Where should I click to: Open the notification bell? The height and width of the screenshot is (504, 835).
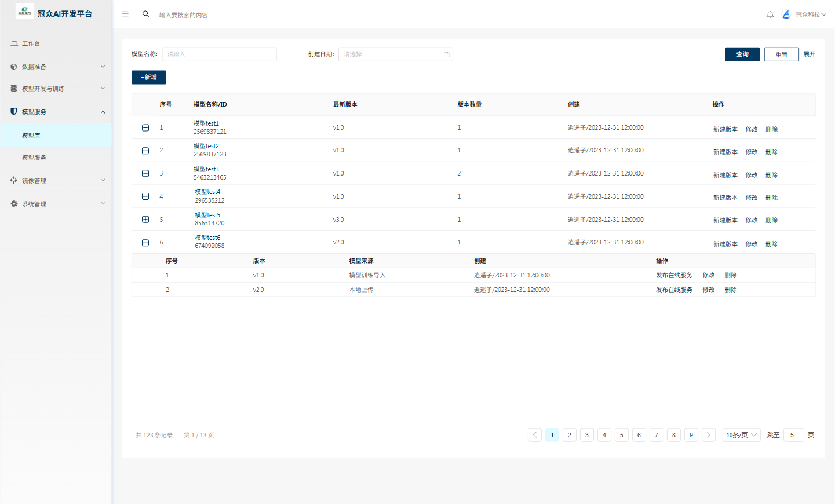(770, 14)
